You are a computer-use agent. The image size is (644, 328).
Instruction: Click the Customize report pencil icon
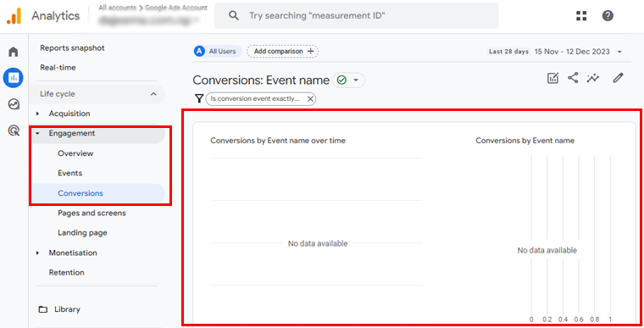coord(618,78)
